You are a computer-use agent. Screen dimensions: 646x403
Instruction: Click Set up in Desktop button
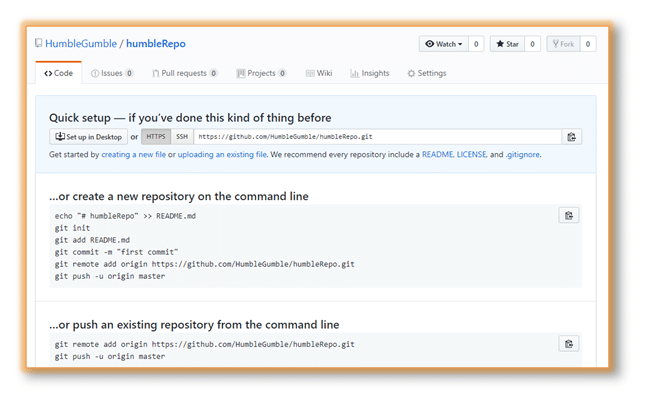(x=89, y=137)
